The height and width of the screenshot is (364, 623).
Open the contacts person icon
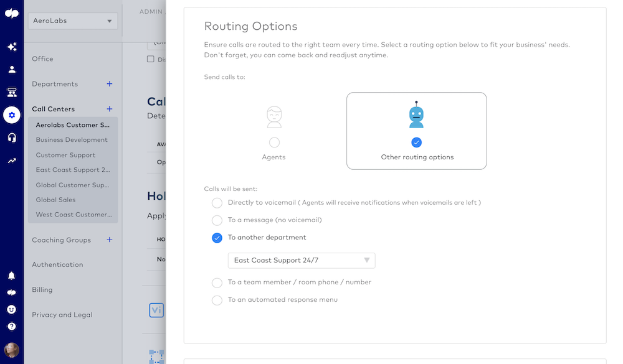pyautogui.click(x=12, y=70)
